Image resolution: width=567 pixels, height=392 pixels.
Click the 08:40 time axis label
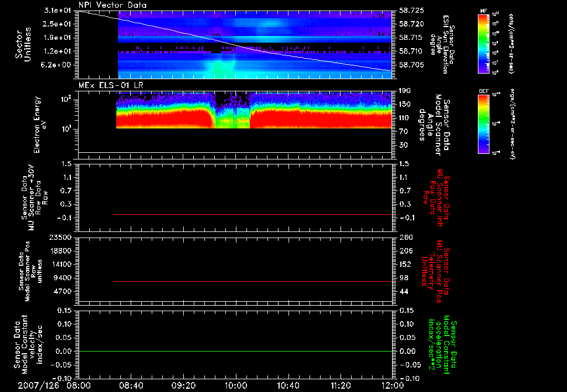coord(131,385)
